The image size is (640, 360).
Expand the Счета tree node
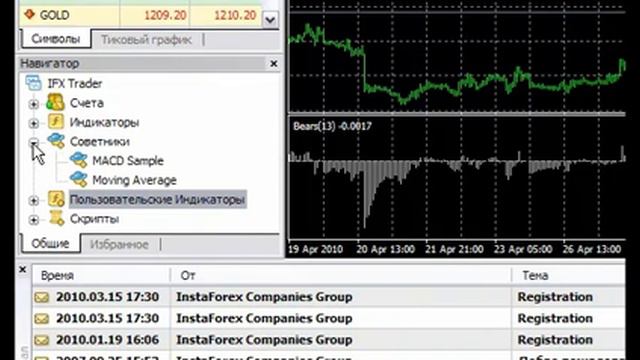34,104
